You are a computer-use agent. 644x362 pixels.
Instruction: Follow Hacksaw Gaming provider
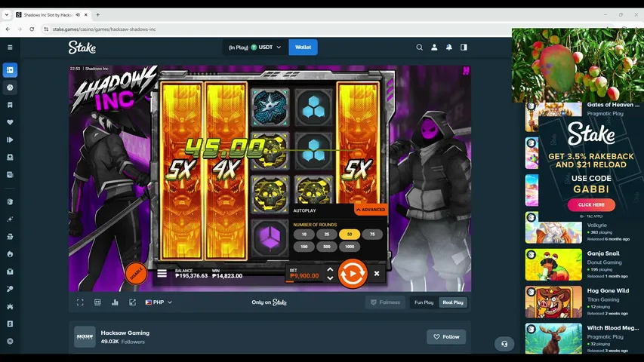446,337
